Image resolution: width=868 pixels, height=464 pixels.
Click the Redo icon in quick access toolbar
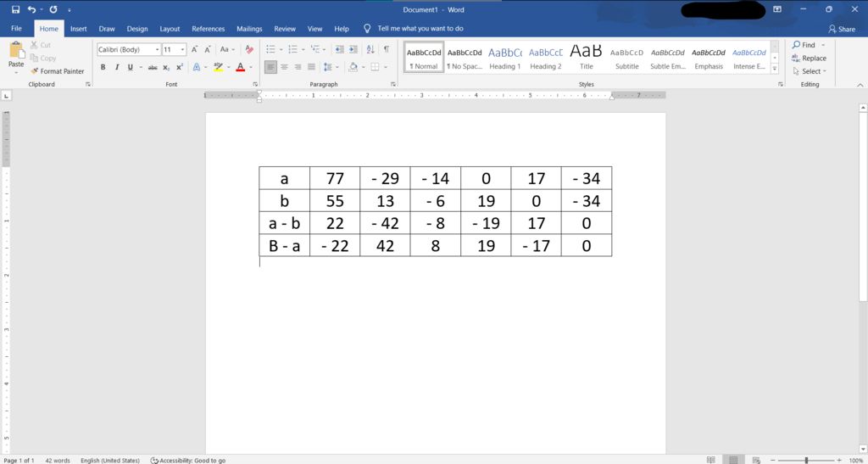pos(53,9)
